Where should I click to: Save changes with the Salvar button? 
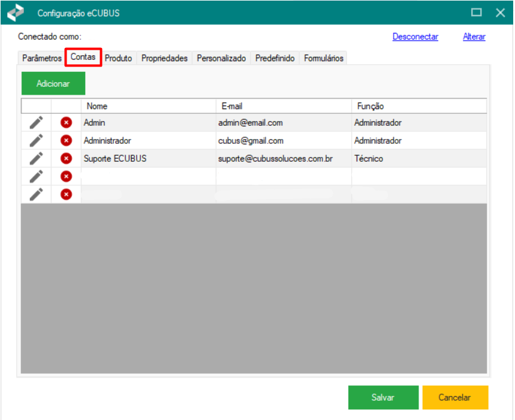tap(383, 397)
